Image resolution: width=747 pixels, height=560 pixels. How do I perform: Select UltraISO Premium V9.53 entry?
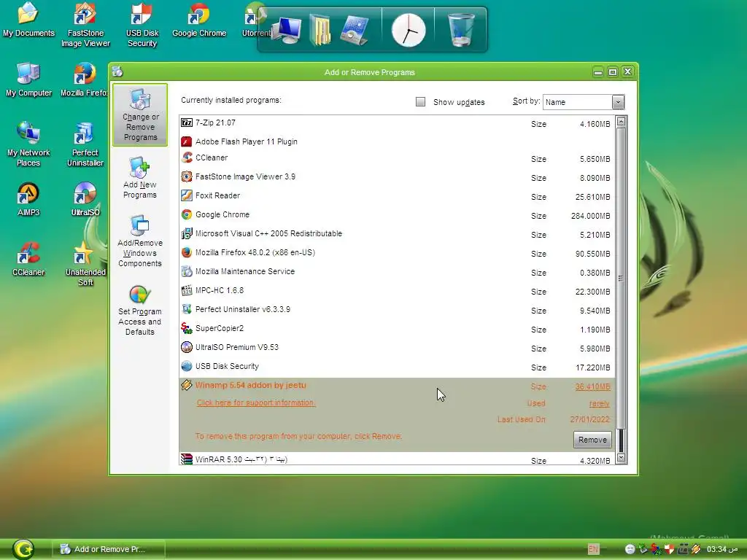pyautogui.click(x=397, y=348)
